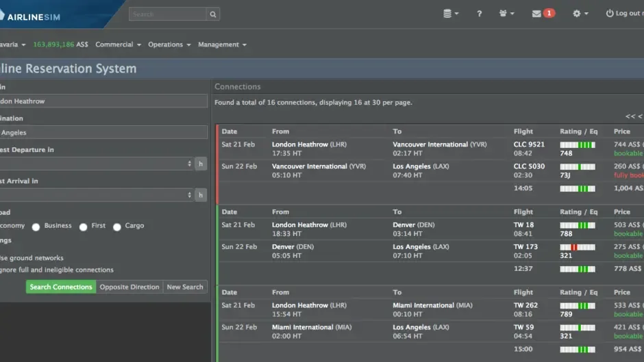Click the London Heathrow origin field
Image resolution: width=644 pixels, height=362 pixels.
(x=103, y=101)
